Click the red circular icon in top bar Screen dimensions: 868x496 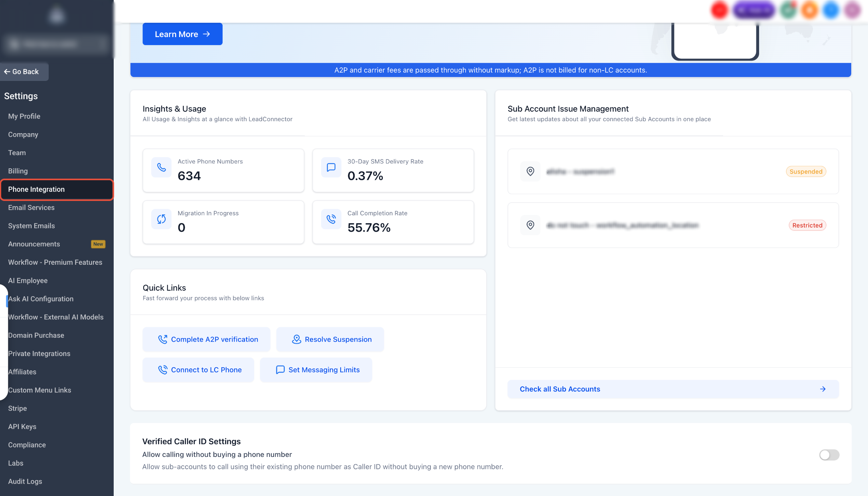pos(720,10)
